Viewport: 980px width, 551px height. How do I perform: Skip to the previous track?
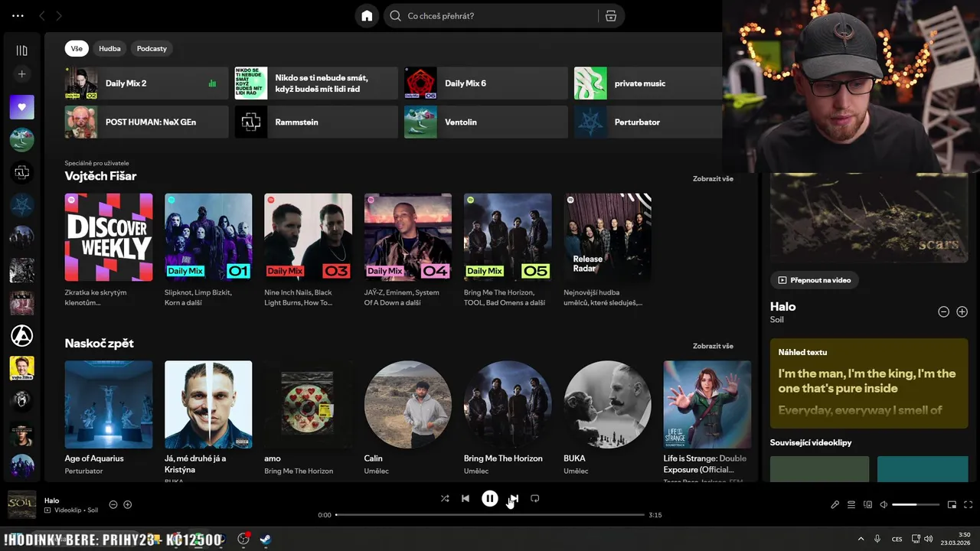coord(465,498)
